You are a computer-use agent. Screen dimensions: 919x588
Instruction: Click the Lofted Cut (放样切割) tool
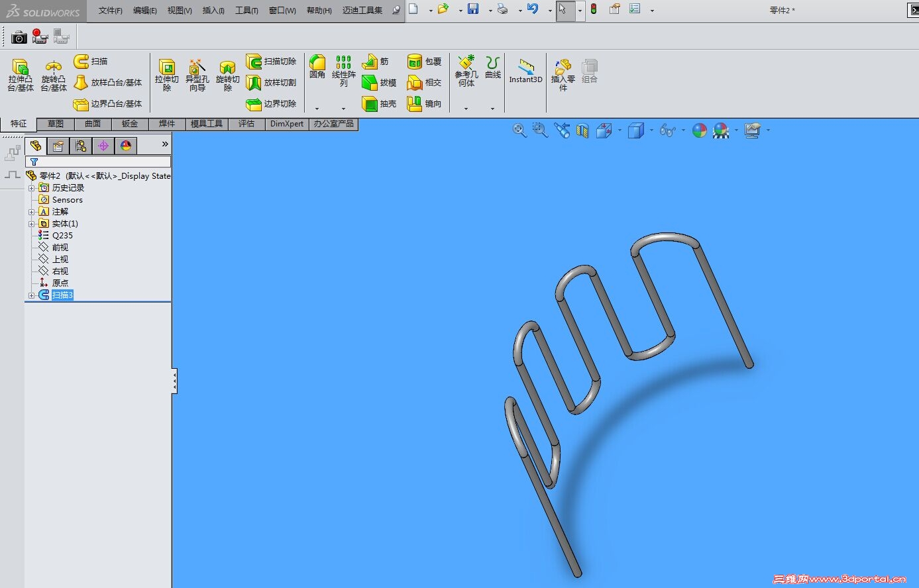click(x=271, y=83)
